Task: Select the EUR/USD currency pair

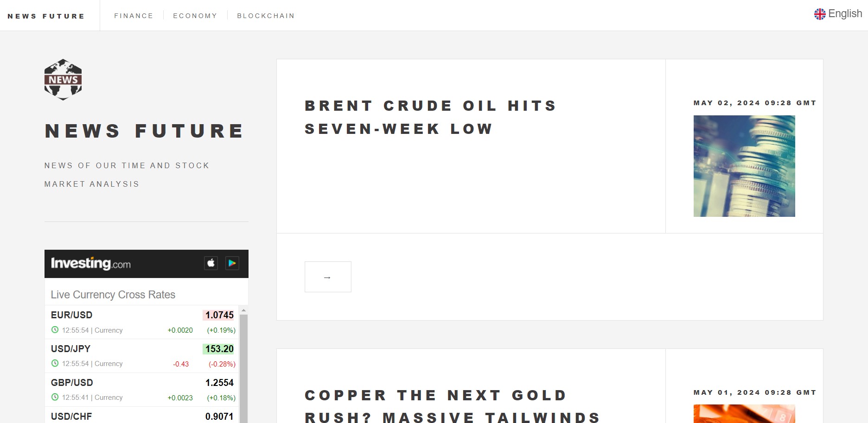Action: (x=71, y=315)
